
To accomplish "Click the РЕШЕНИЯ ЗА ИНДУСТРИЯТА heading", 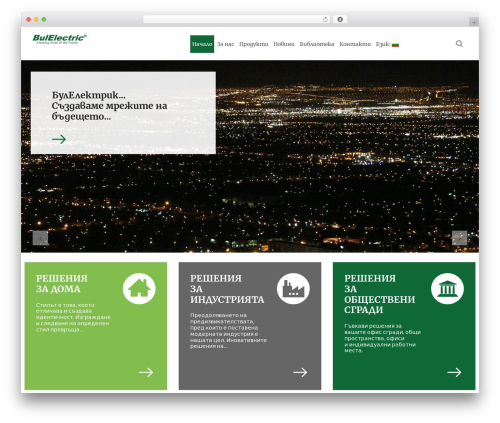I will (227, 289).
